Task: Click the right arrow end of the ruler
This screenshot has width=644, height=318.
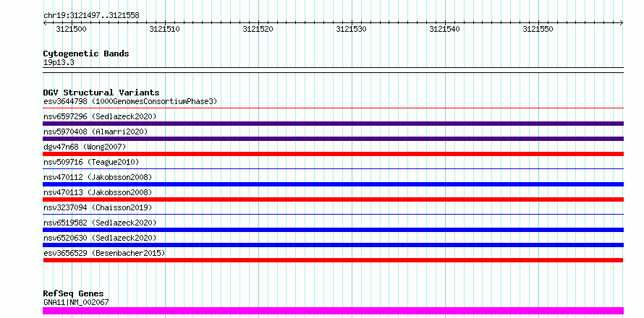Action: 622,22
